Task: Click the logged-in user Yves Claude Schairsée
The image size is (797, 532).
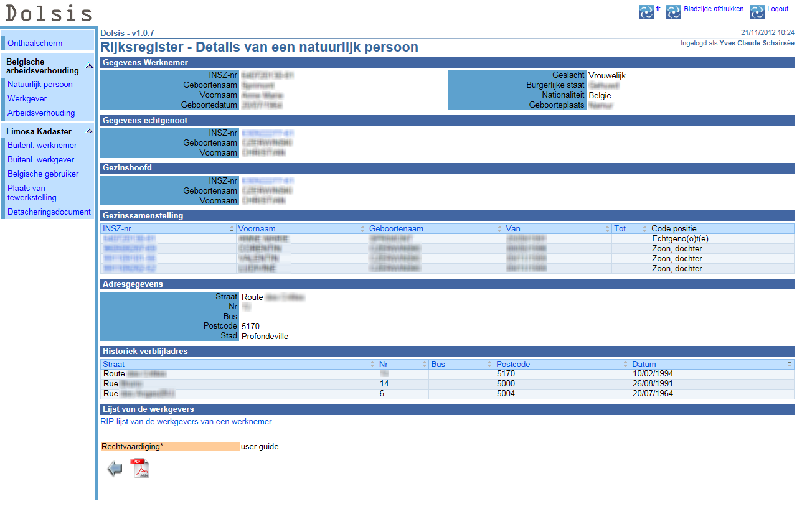Action: tap(757, 44)
